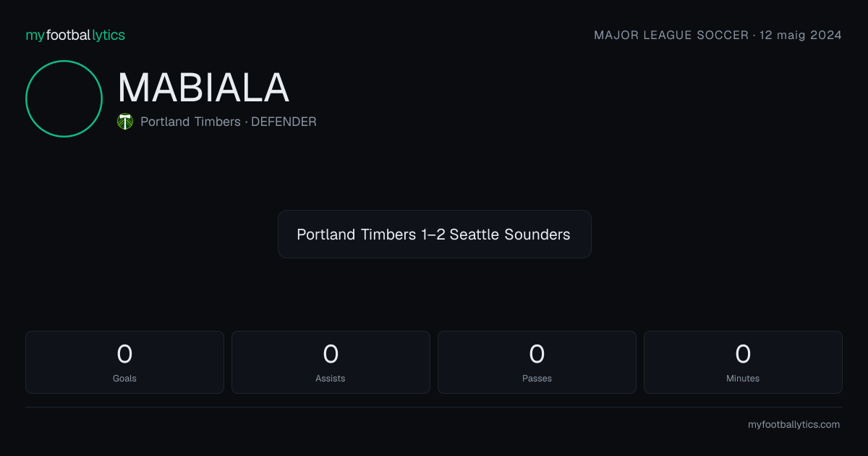Click the DEFENDER position label
Image resolution: width=868 pixels, height=456 pixels.
(x=284, y=122)
